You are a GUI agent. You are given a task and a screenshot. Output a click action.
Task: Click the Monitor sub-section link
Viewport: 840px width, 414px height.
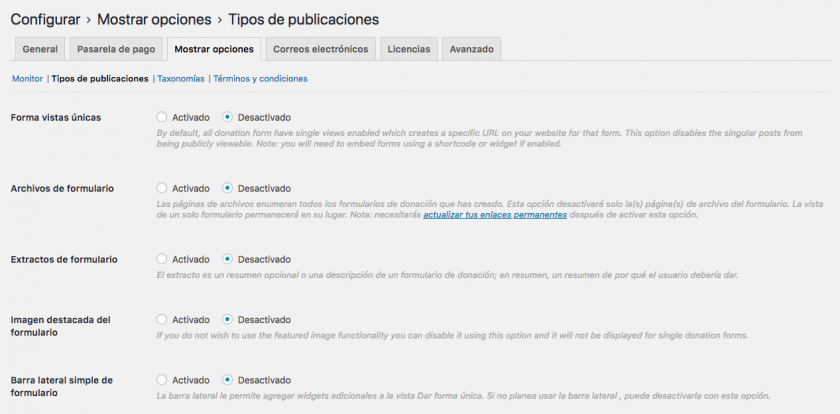(27, 78)
